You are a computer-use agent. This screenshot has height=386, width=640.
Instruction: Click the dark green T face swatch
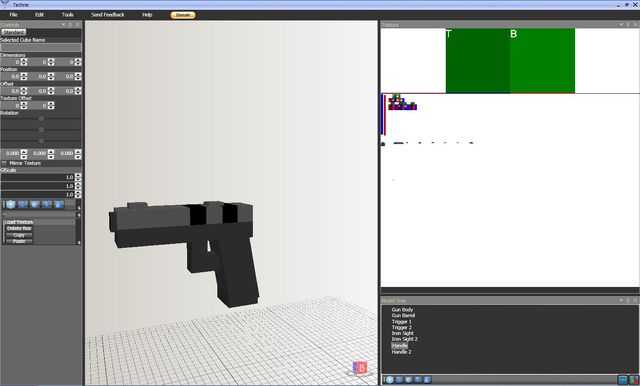478,60
